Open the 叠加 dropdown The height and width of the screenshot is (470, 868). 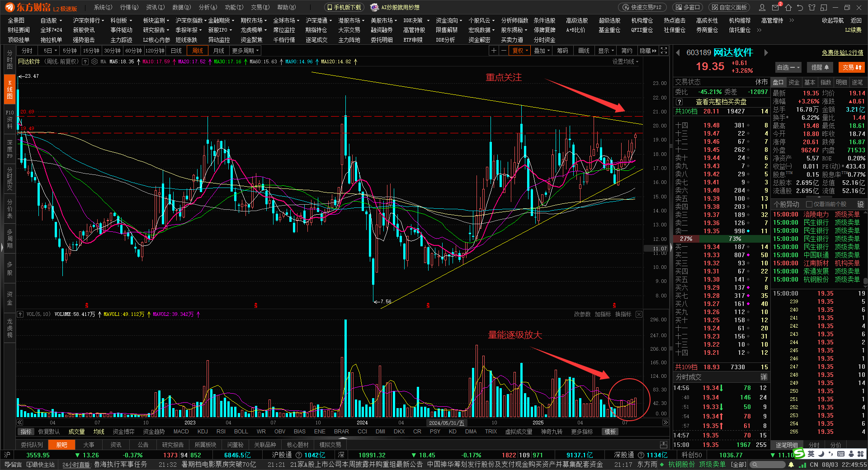[542, 51]
